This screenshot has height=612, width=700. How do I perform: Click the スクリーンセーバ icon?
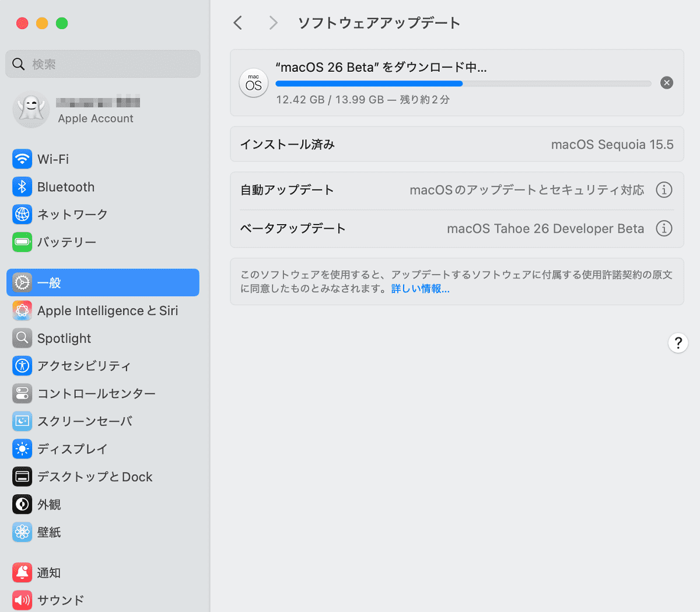click(22, 421)
